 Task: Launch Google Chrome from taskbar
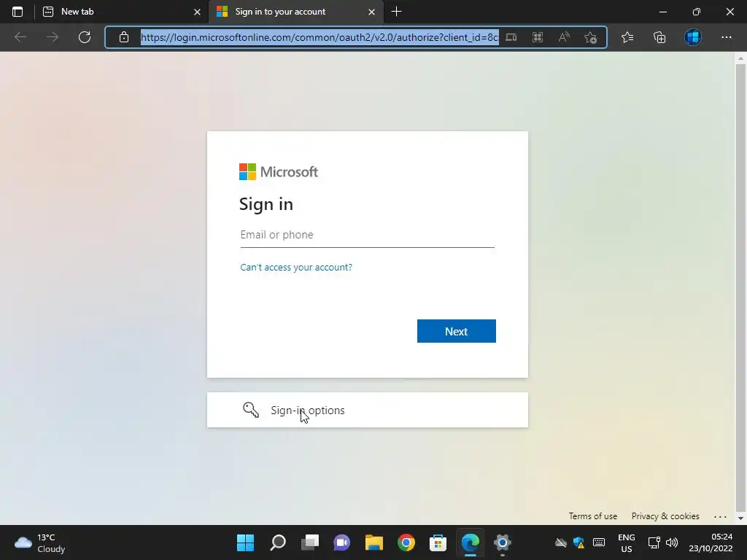pos(406,542)
